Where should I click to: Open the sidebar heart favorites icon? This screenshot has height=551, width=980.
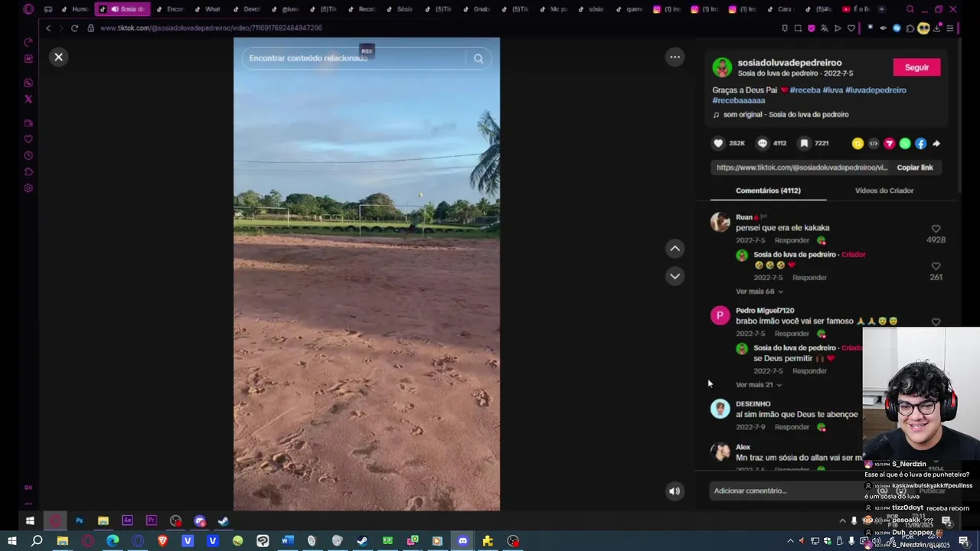[x=28, y=139]
